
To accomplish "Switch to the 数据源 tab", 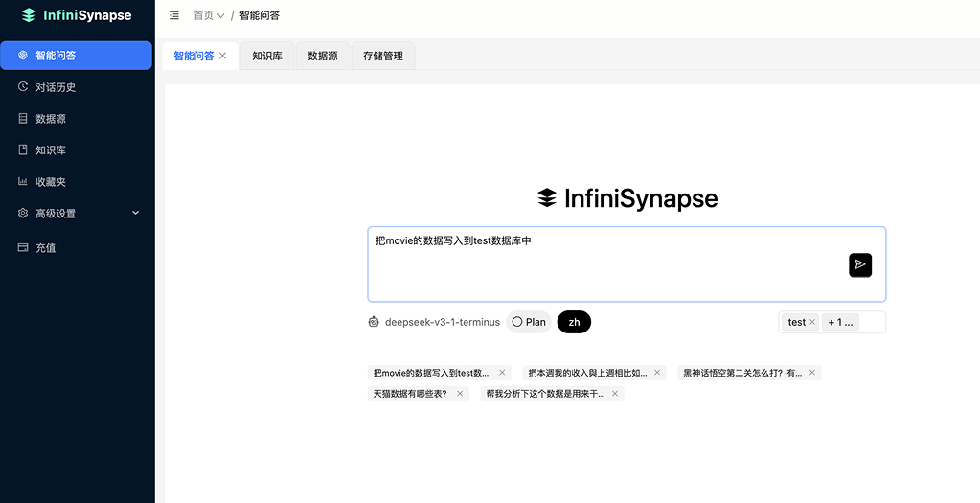I will point(323,56).
